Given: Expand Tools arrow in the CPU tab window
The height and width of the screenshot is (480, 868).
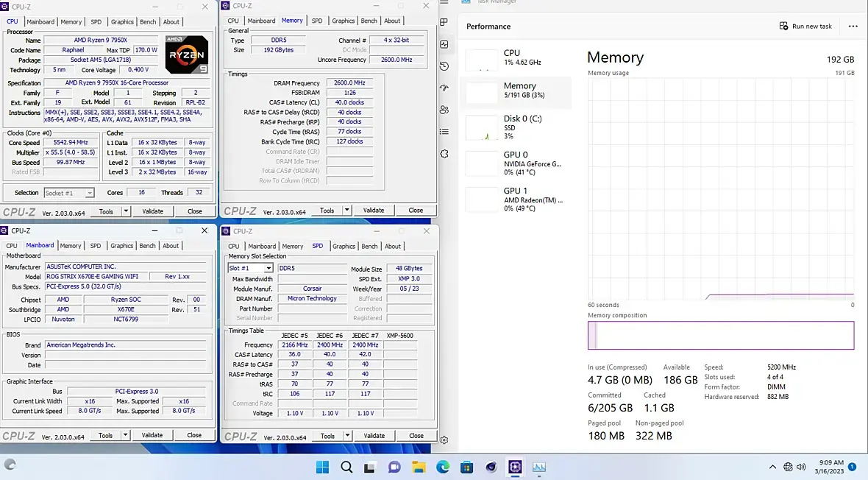Looking at the screenshot, I should tap(126, 211).
